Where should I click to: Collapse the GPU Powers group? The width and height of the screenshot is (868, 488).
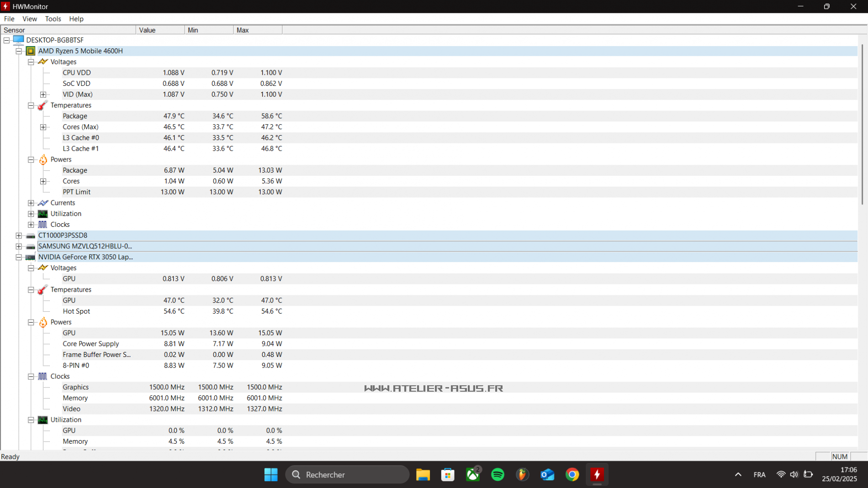click(31, 322)
